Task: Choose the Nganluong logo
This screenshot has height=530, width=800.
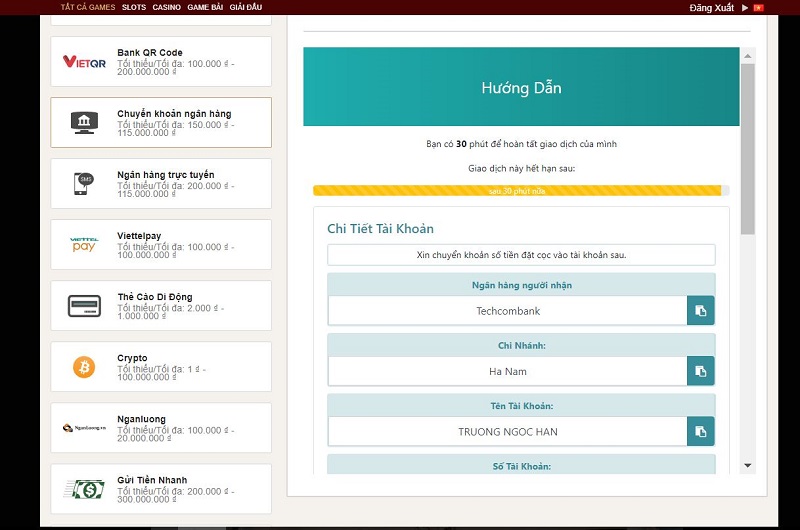Action: point(84,428)
